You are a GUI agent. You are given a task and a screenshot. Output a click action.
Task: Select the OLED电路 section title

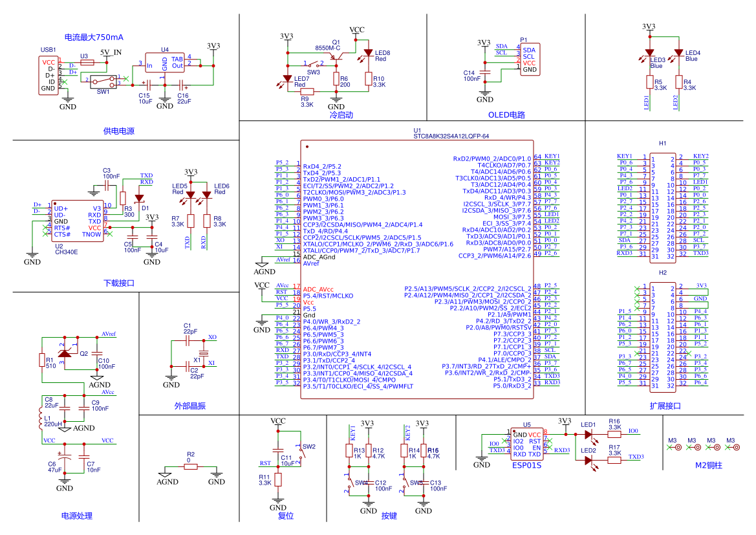506,115
